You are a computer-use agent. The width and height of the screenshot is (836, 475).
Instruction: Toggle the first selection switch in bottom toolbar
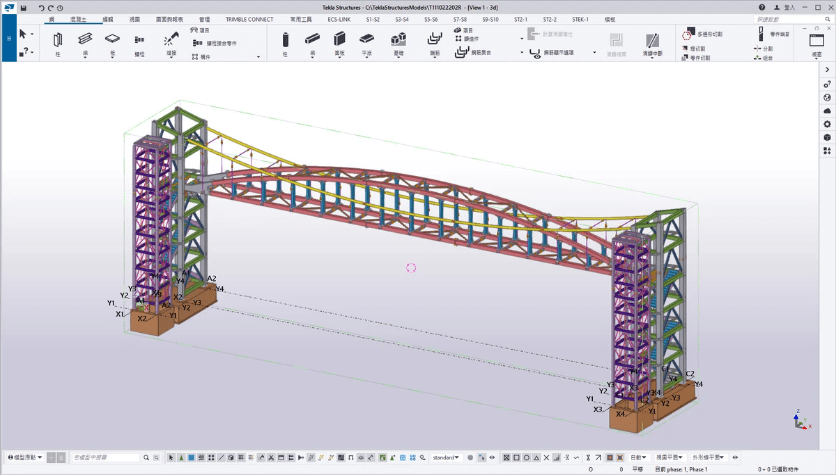click(171, 457)
